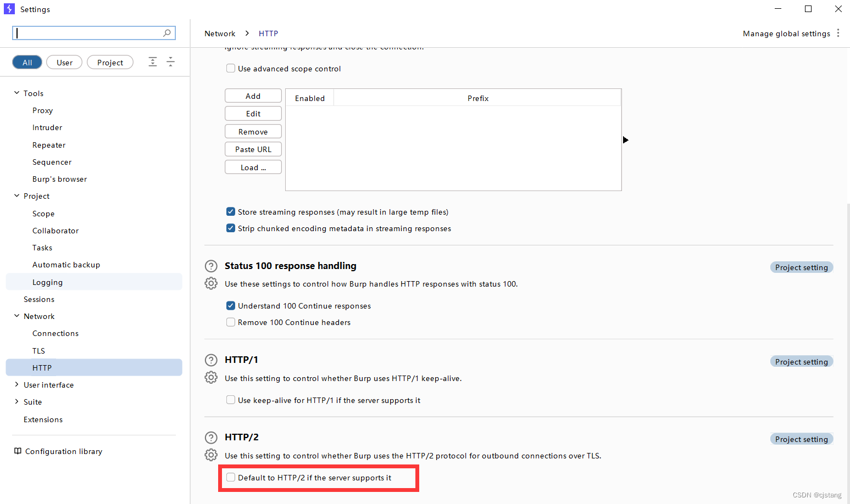The image size is (850, 504).
Task: Uncheck Store streaming responses
Action: (x=231, y=211)
